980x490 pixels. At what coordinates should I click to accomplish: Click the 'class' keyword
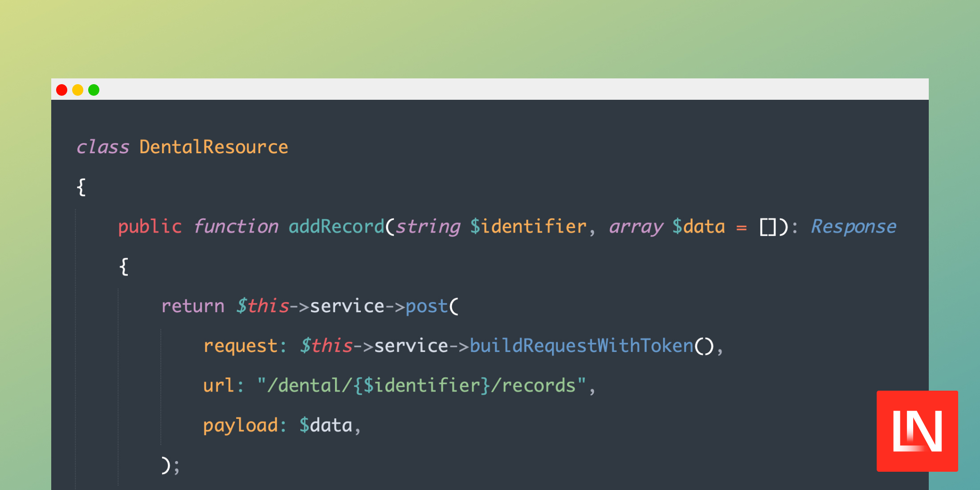pos(103,147)
